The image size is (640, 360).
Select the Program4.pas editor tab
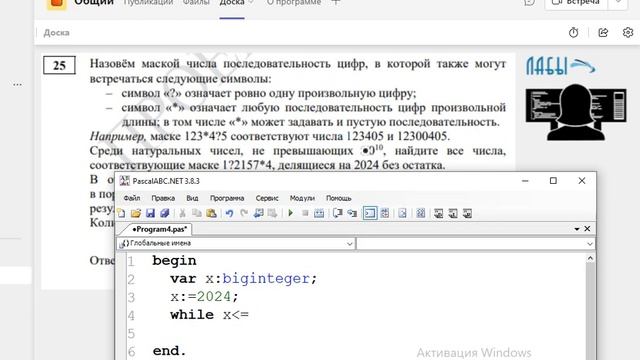pos(159,229)
